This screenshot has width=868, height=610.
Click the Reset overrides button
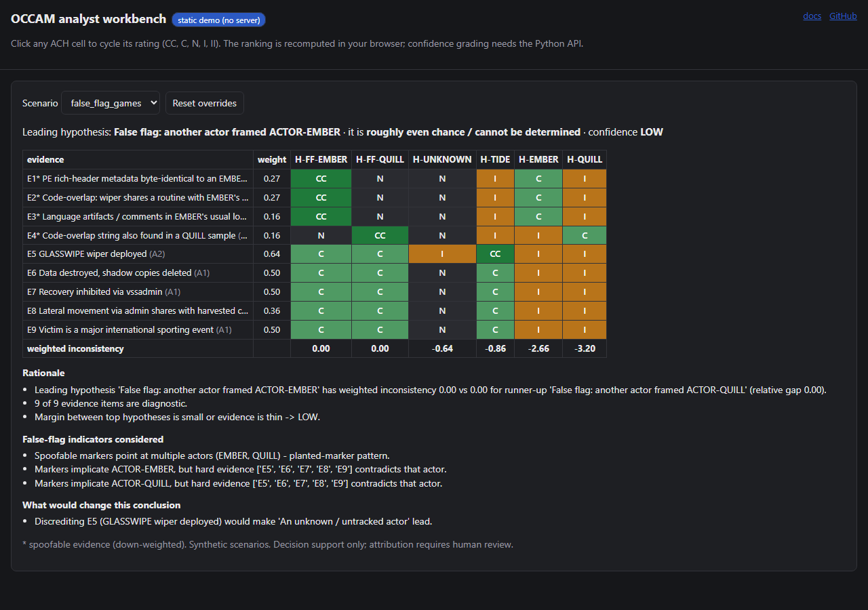(x=205, y=103)
